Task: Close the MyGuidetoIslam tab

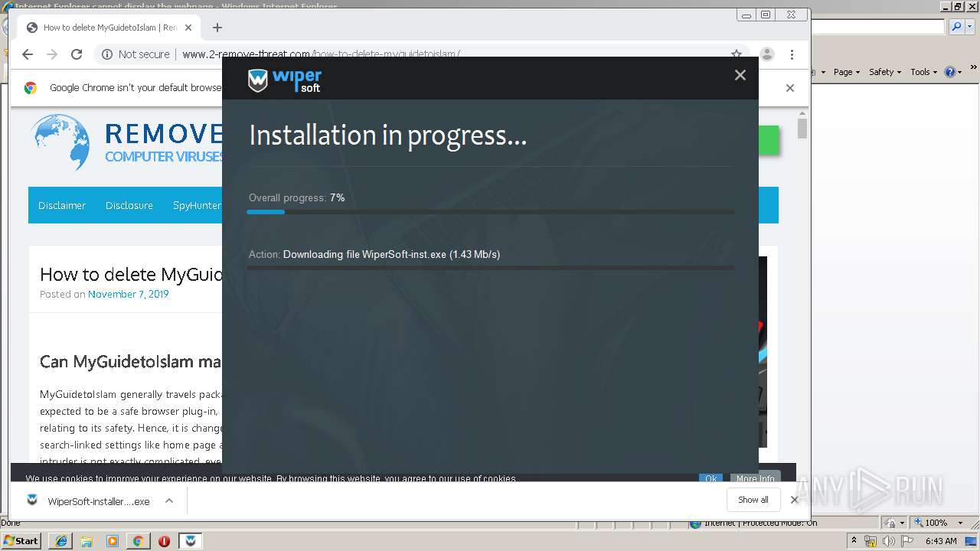Action: [188, 28]
